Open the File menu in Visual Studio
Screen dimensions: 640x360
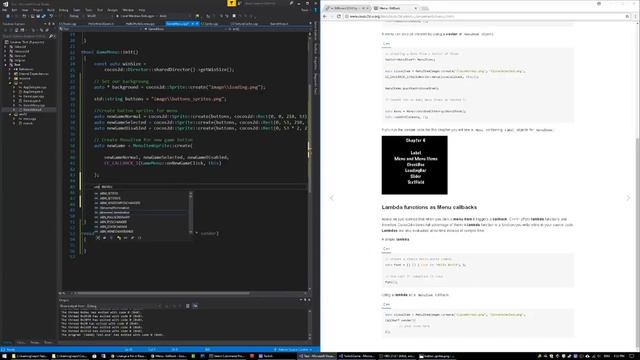(x=5, y=10)
